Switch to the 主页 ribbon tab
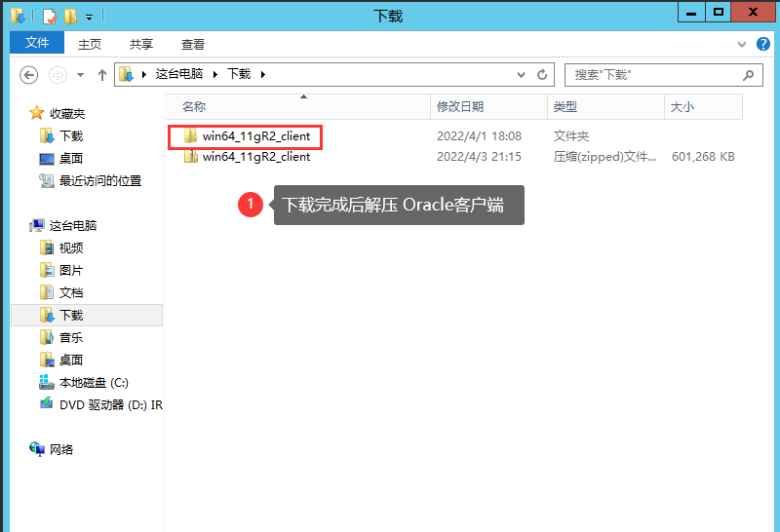Viewport: 780px width, 532px height. [x=90, y=44]
